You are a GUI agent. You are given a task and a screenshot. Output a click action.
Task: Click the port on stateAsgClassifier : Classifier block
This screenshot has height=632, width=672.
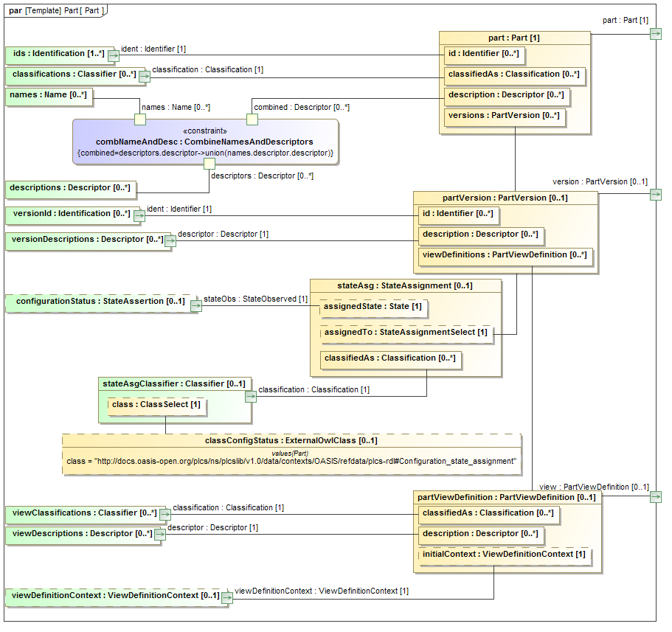click(251, 397)
